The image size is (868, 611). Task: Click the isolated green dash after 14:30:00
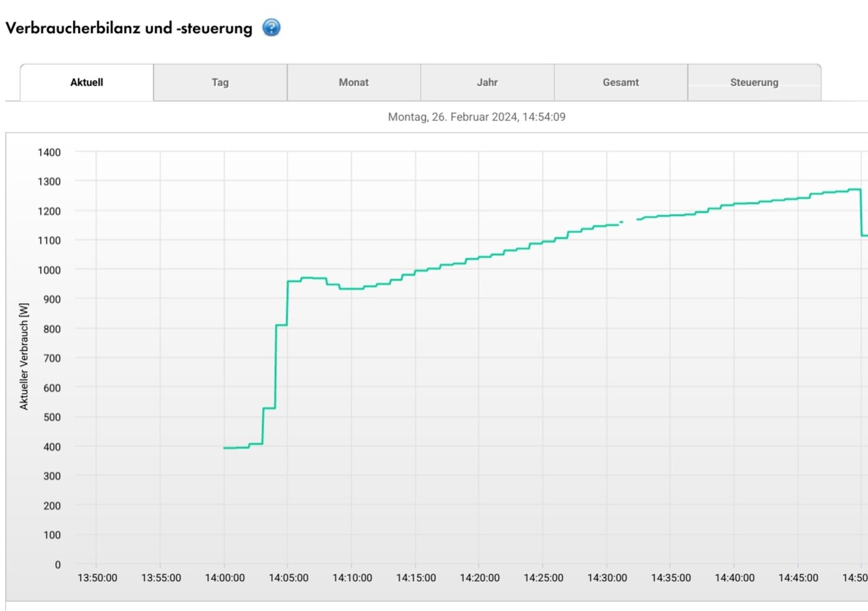(622, 222)
